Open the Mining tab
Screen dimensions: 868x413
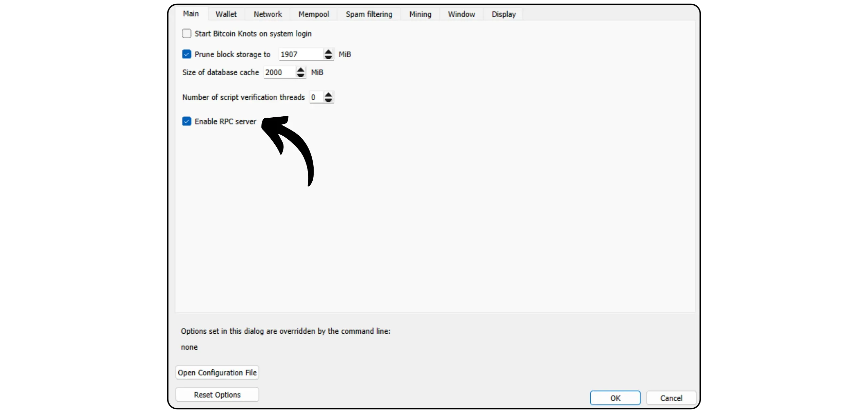pyautogui.click(x=420, y=14)
